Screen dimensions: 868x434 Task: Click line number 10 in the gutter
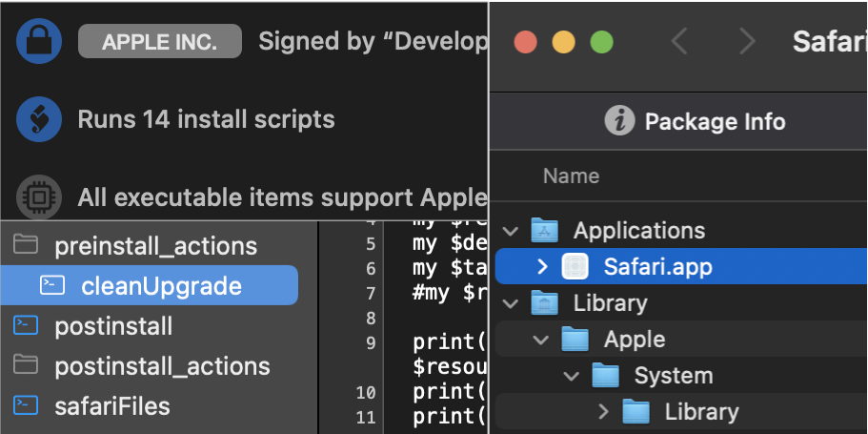[x=365, y=393]
